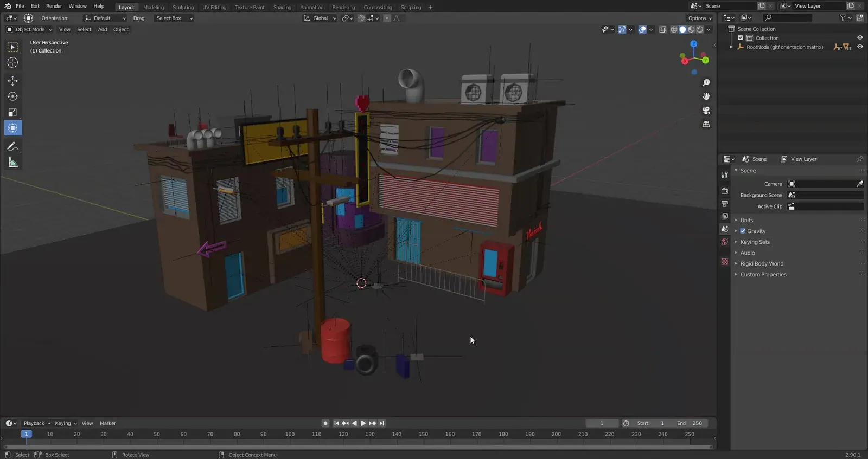Toggle X-ray display in viewport header
Screen dimensions: 868x459
(662, 30)
